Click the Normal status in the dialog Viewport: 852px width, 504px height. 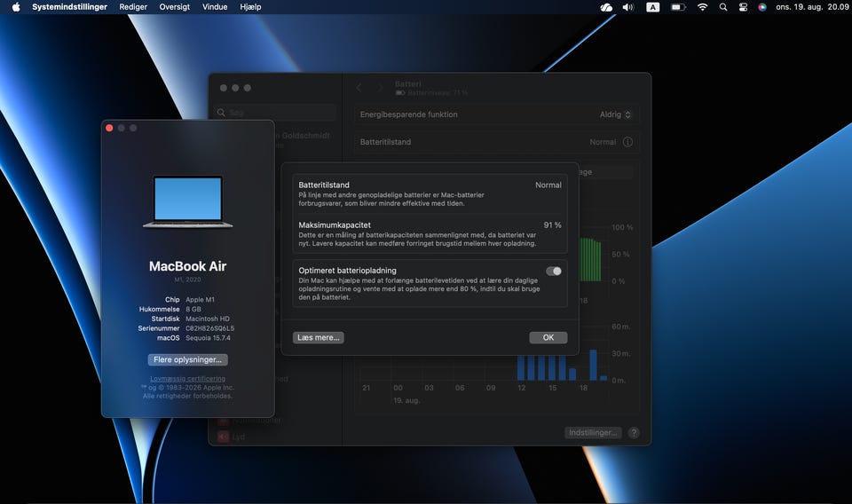[548, 185]
